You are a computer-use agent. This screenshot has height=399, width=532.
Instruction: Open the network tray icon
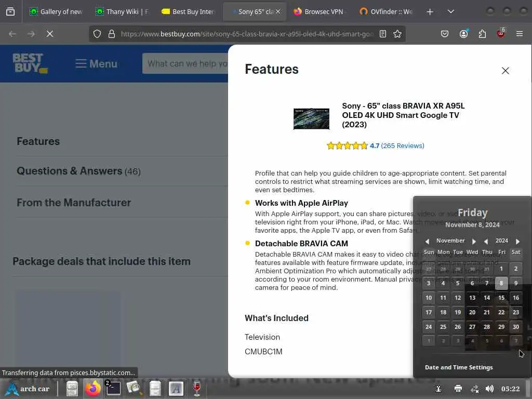[x=475, y=389]
